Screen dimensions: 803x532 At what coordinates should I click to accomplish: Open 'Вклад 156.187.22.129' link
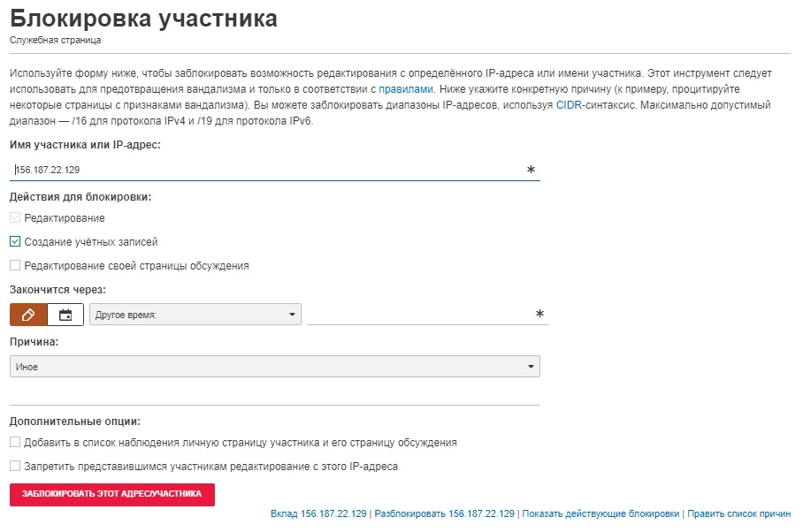pos(318,513)
